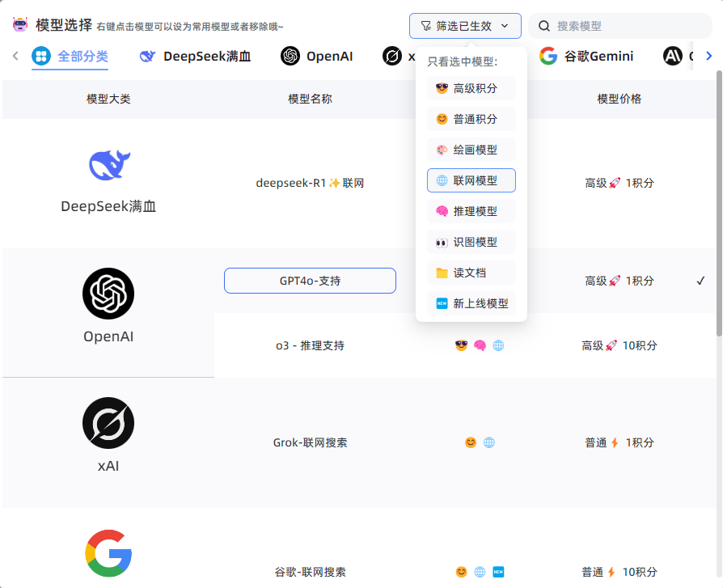Click the lightning icon in Grok price
The height and width of the screenshot is (588, 723).
pyautogui.click(x=614, y=442)
